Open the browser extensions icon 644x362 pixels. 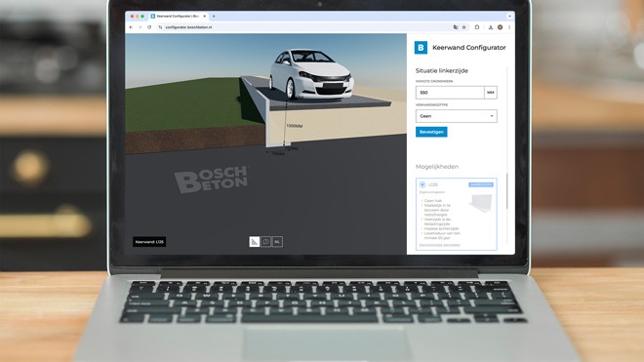tap(477, 27)
